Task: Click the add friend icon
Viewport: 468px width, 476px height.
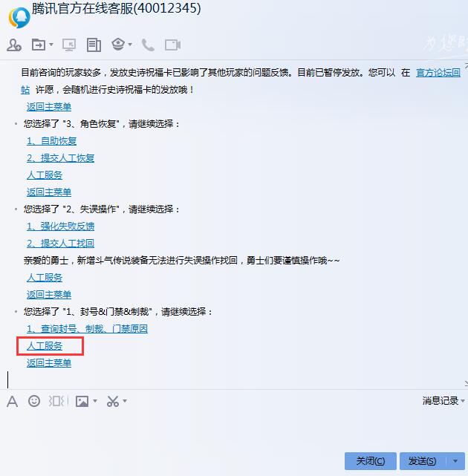Action: [14, 45]
